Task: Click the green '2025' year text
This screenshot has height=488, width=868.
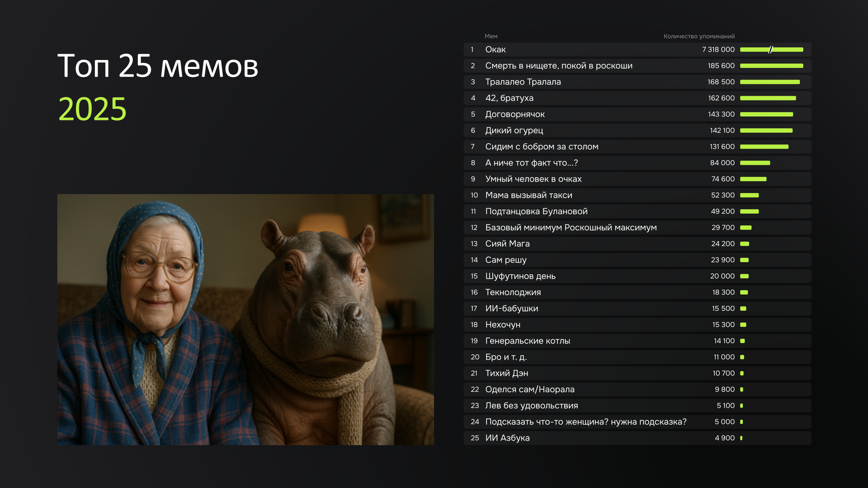Action: click(92, 109)
